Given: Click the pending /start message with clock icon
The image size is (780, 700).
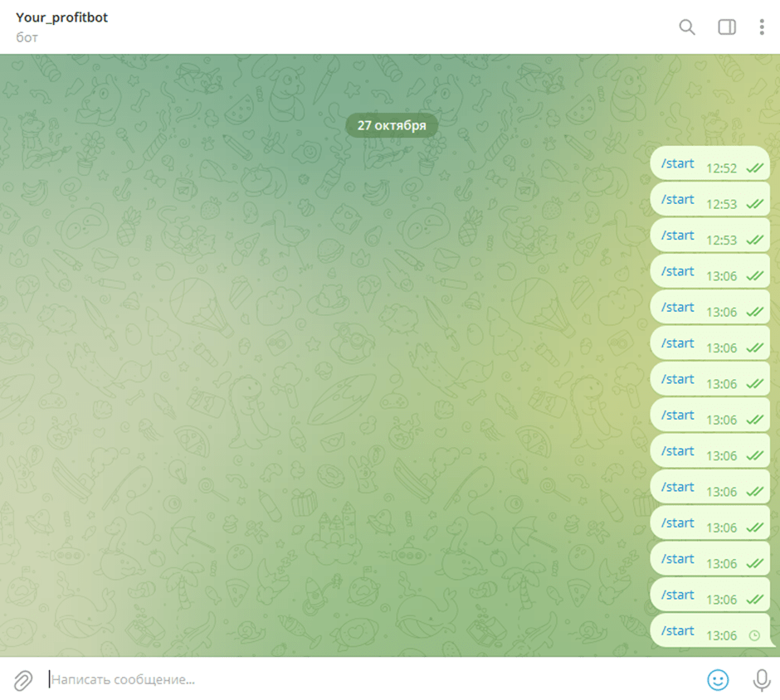Looking at the screenshot, I should point(709,630).
